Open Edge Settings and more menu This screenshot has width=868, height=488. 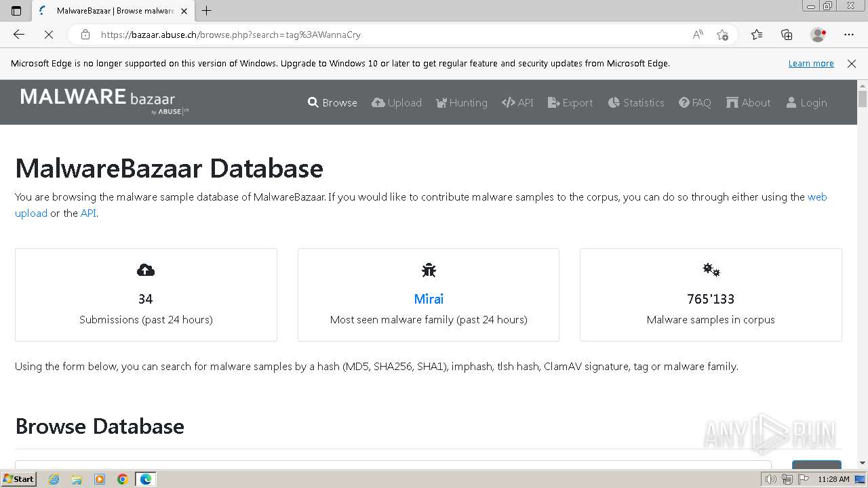coord(849,35)
